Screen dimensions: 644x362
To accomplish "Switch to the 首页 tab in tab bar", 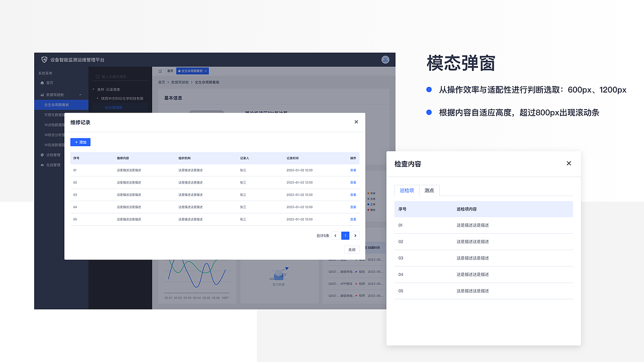I will pos(170,71).
